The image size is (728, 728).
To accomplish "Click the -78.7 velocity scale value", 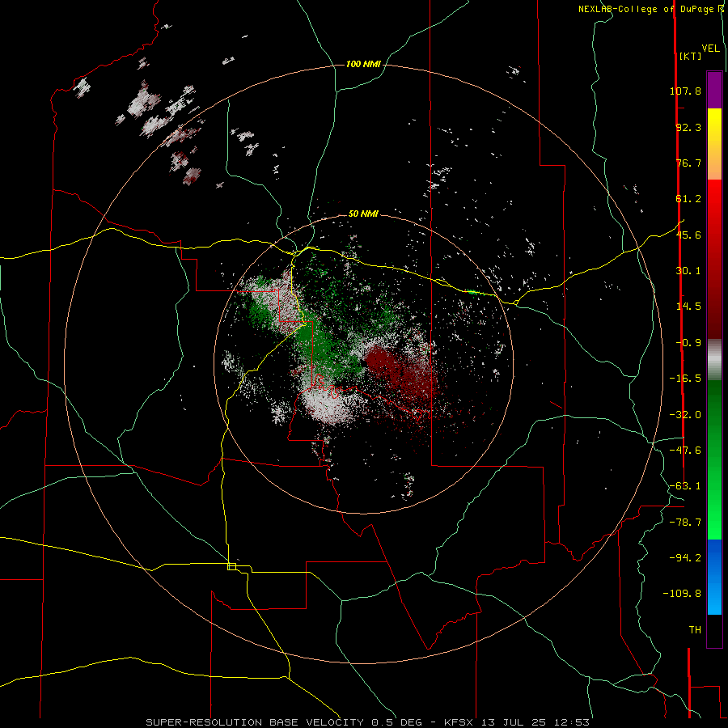I will [x=685, y=523].
